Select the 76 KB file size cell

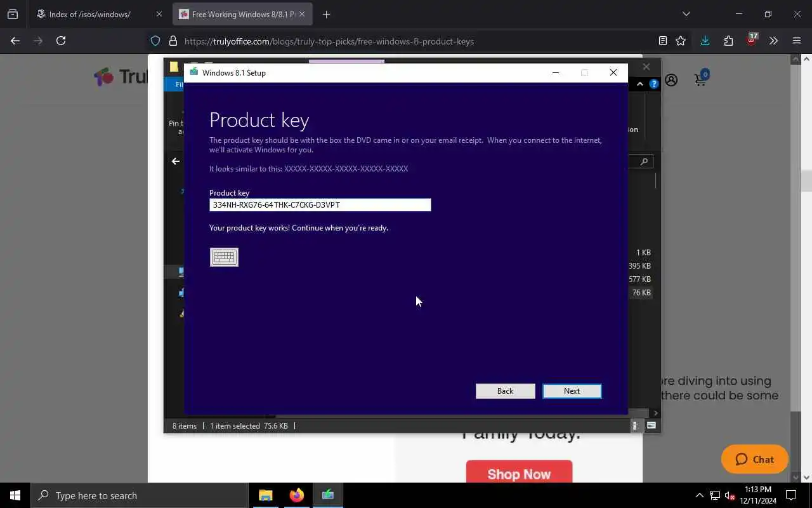[x=641, y=293]
